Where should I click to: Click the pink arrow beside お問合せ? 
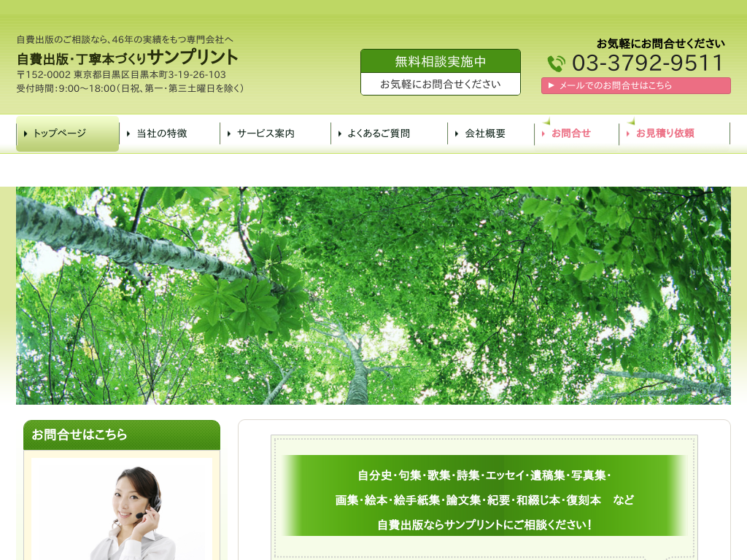point(543,133)
